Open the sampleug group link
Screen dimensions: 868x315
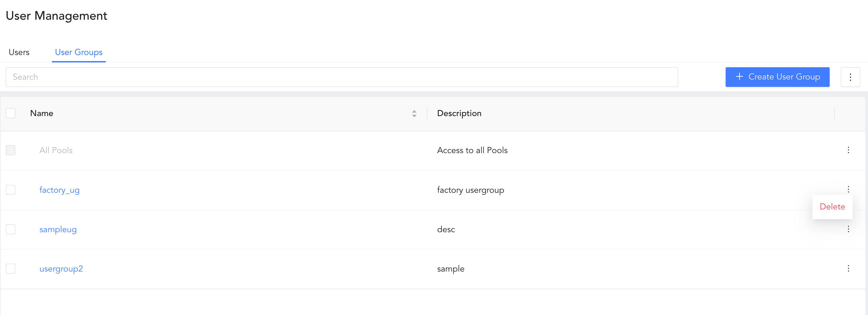[58, 229]
